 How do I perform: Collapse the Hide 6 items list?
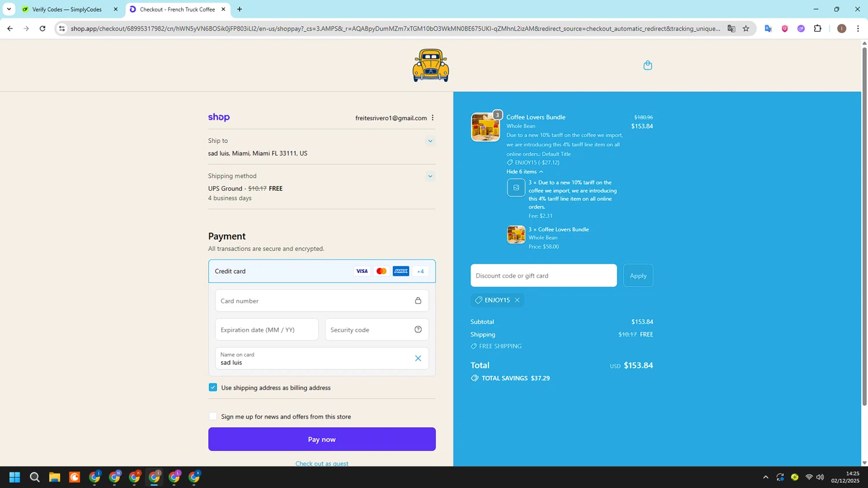[525, 172]
